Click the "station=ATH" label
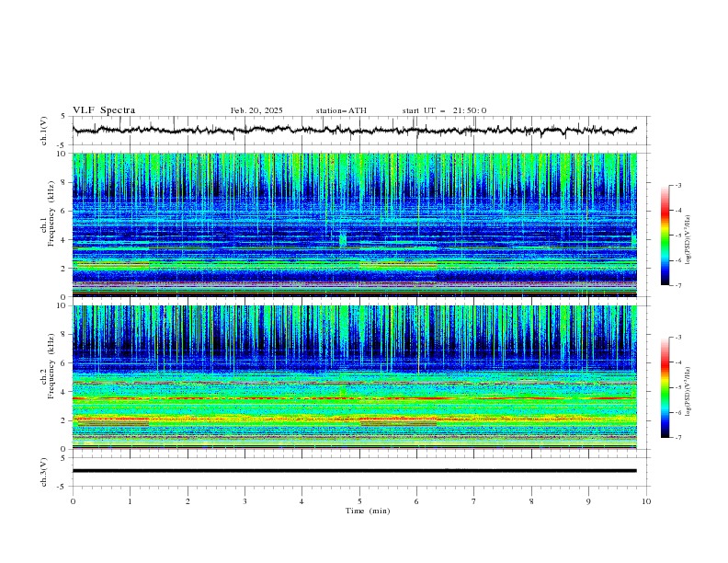 point(341,110)
